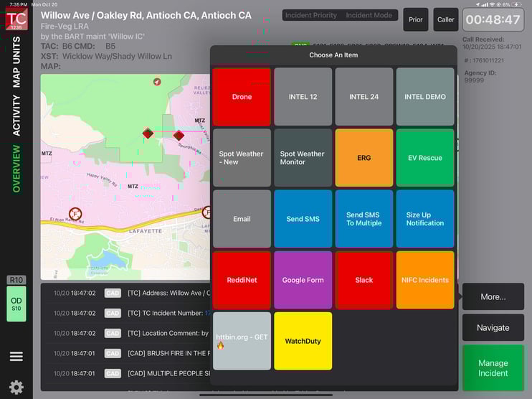Viewport: 532px width, 399px height.
Task: Choose the yellow WatchDuty tile
Action: [x=303, y=341]
